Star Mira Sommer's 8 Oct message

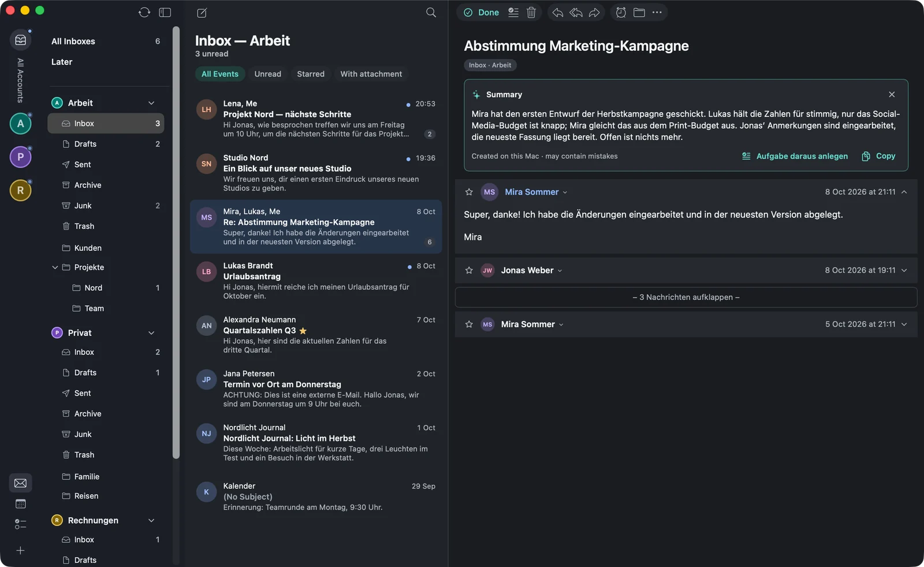pyautogui.click(x=469, y=192)
